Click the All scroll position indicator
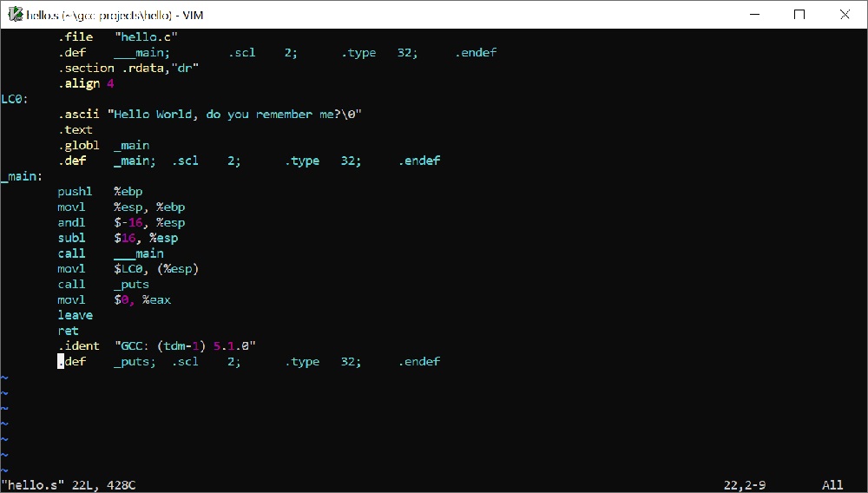This screenshot has width=868, height=493. point(832,485)
